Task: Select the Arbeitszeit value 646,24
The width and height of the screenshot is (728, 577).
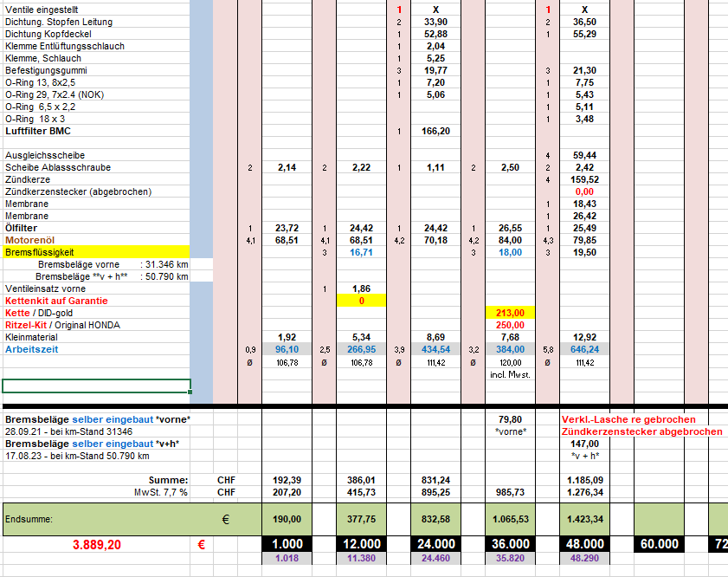Action: pos(584,349)
